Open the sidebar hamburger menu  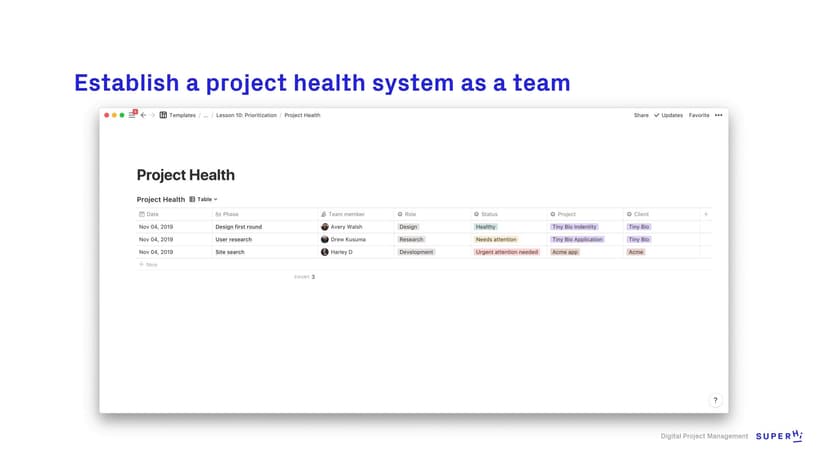[132, 115]
